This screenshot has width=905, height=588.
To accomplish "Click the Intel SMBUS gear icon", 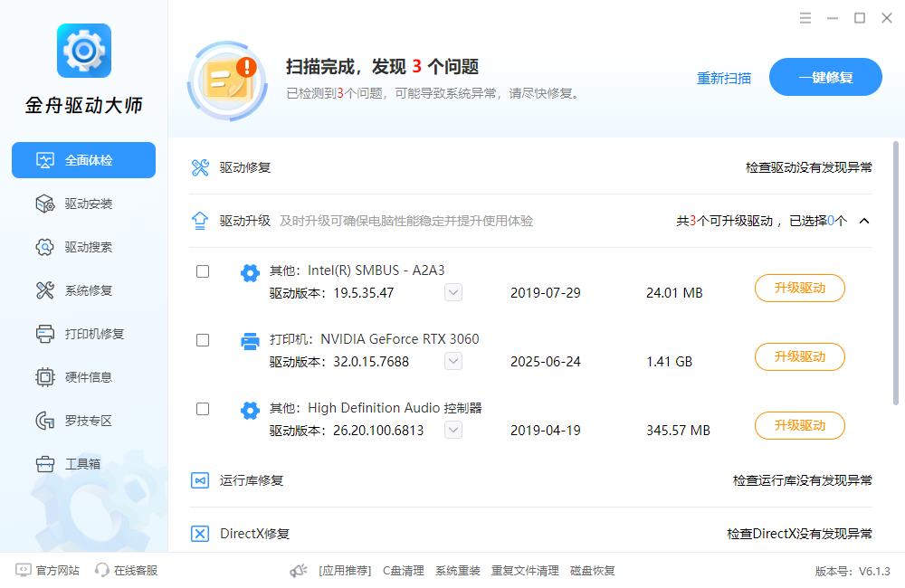I will point(250,272).
